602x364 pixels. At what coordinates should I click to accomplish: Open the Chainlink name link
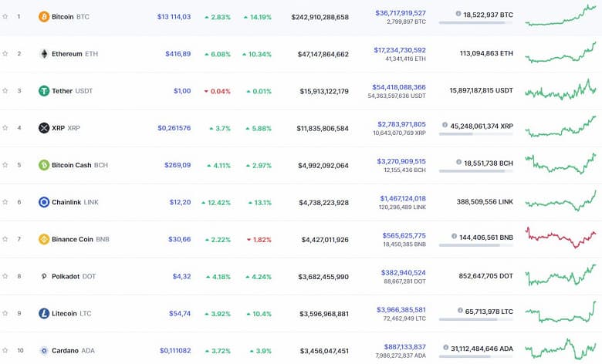[x=66, y=202]
